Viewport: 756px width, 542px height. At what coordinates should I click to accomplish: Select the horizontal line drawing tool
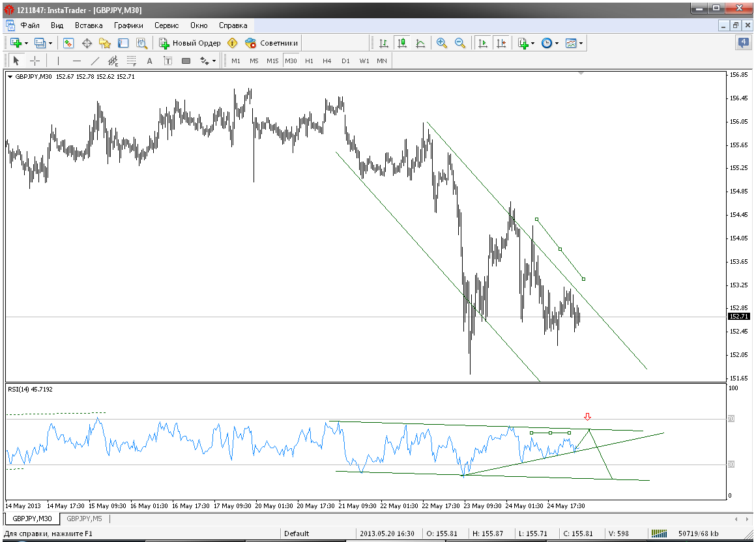77,61
